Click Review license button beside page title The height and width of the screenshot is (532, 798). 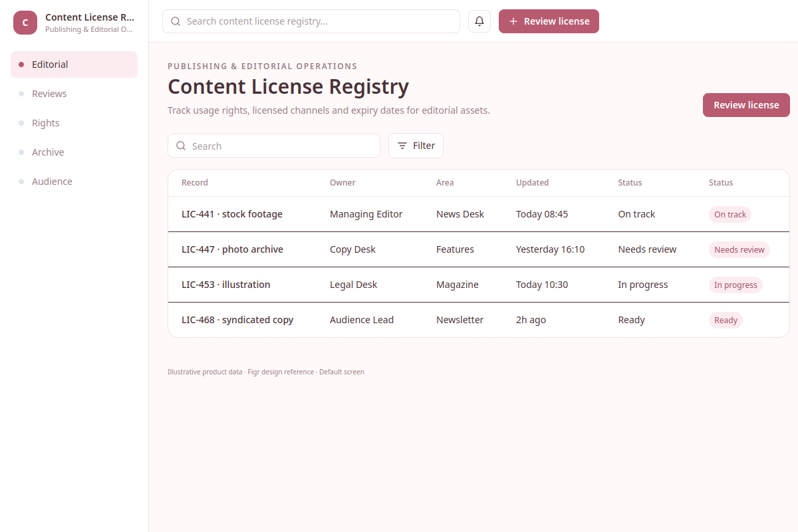746,105
